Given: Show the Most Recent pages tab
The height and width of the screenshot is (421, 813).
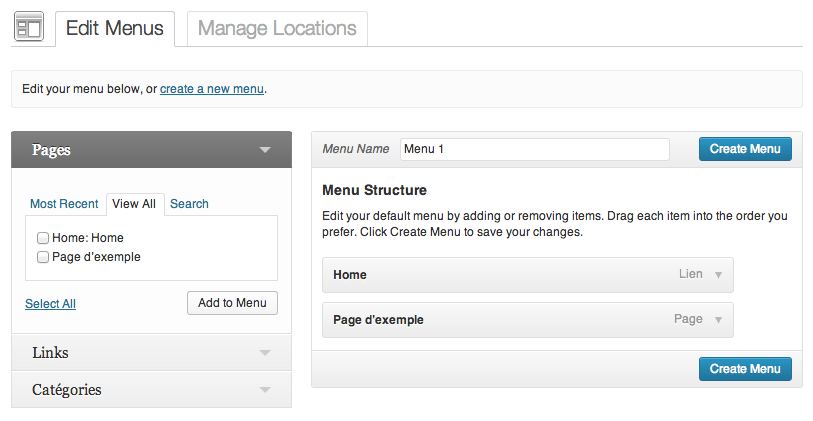Looking at the screenshot, I should coord(64,204).
